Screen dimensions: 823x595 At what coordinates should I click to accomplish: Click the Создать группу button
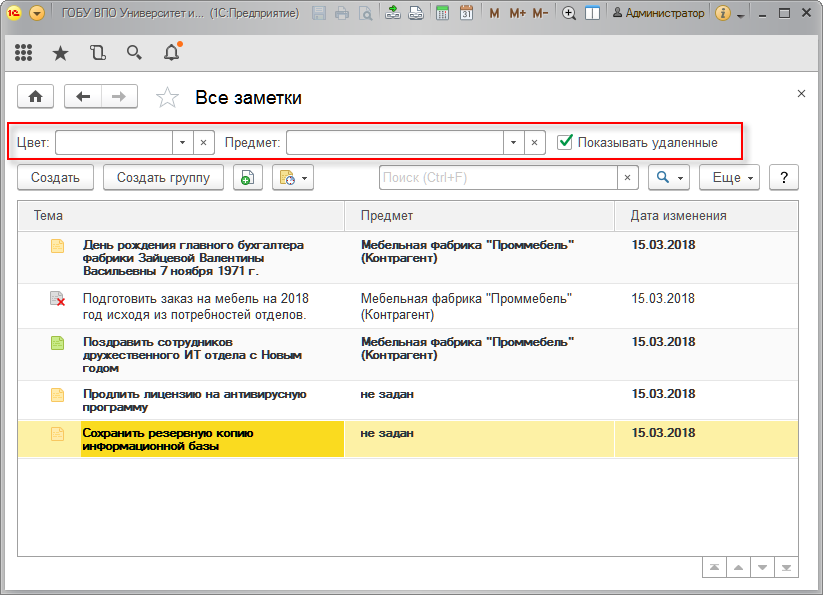(163, 177)
